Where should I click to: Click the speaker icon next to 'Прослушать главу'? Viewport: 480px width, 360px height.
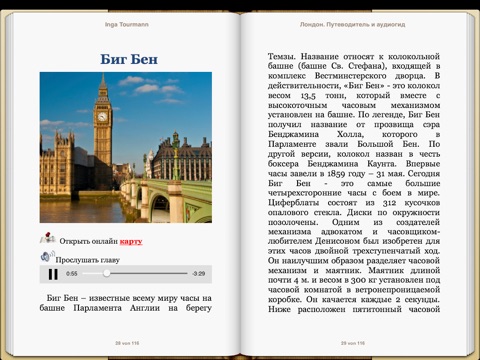[47, 256]
